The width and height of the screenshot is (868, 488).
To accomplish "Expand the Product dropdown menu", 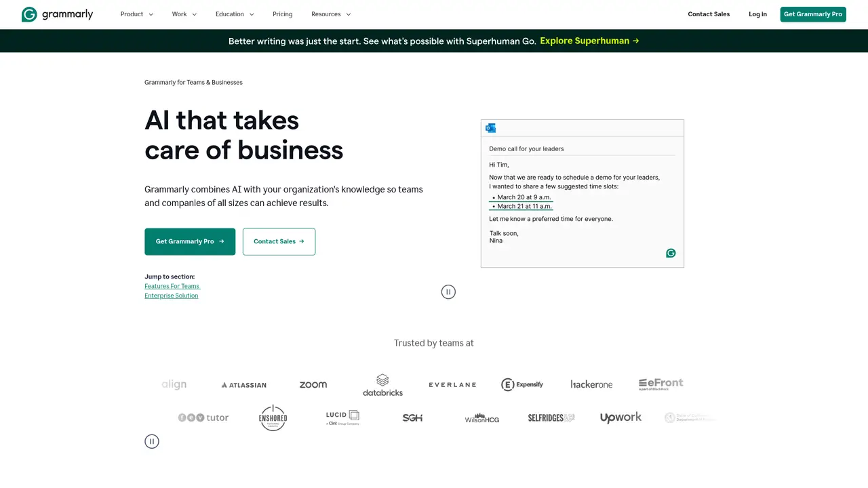I will tap(137, 14).
